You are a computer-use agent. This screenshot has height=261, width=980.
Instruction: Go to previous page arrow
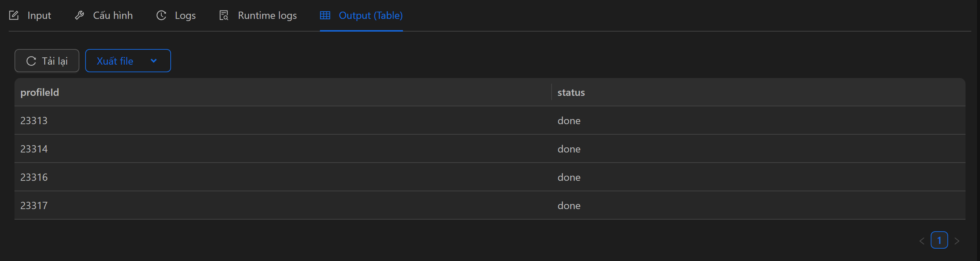(x=922, y=241)
